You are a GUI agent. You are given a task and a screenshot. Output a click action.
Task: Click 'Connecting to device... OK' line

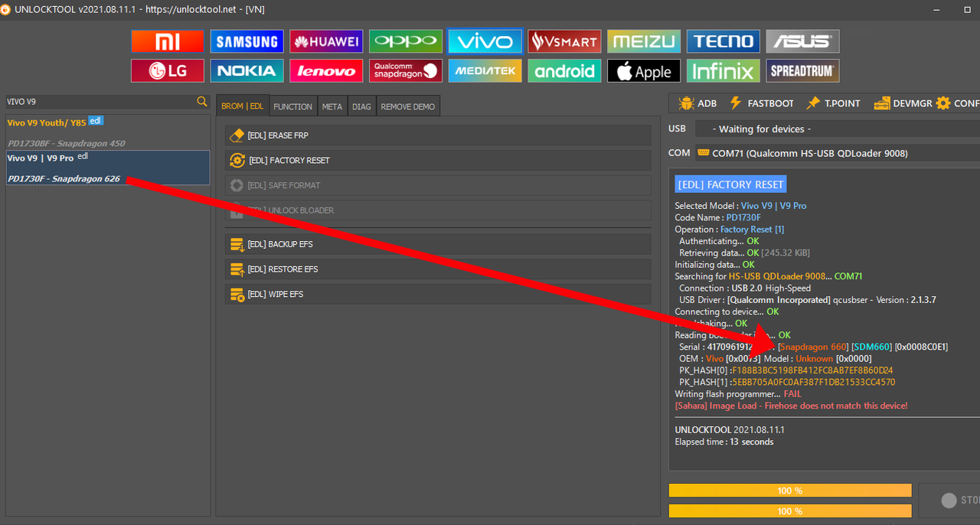point(727,311)
